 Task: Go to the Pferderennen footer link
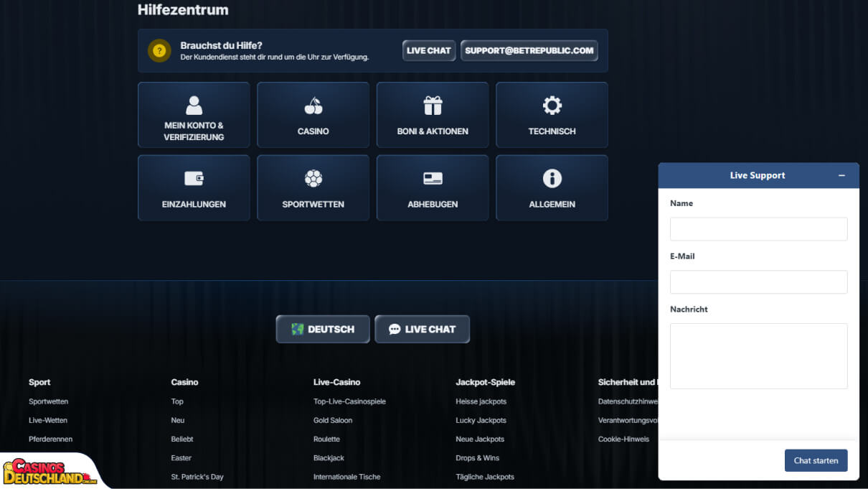click(x=51, y=439)
